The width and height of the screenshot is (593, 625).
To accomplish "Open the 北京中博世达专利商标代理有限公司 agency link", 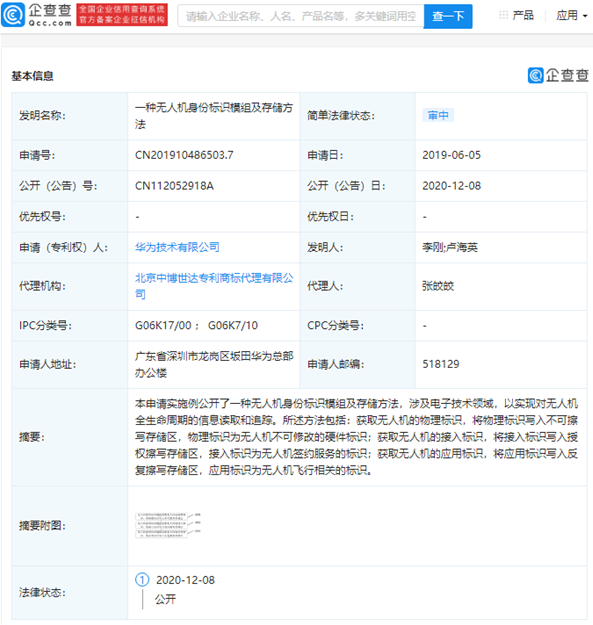I will [214, 286].
